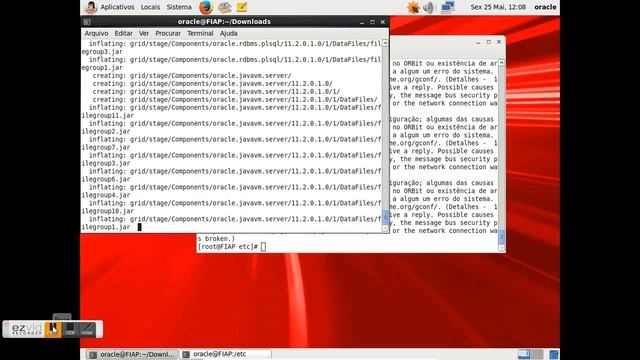This screenshot has height=360, width=640.
Task: Switch to the second workspace in the switcher
Action: point(537,354)
